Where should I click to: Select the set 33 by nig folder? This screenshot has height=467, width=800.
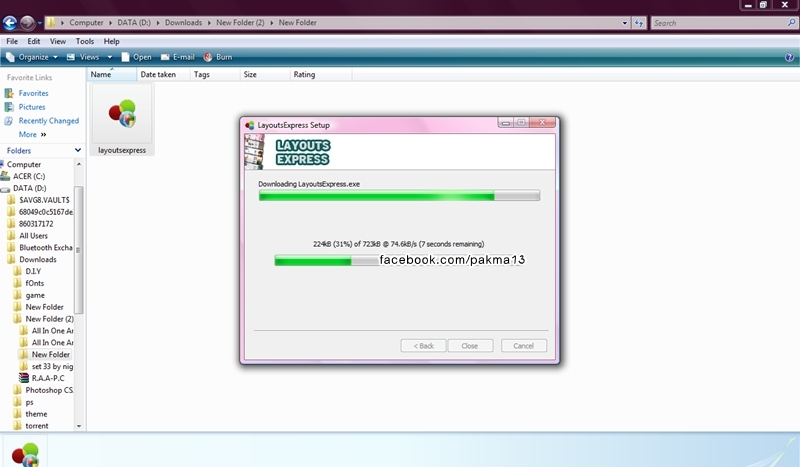(52, 366)
